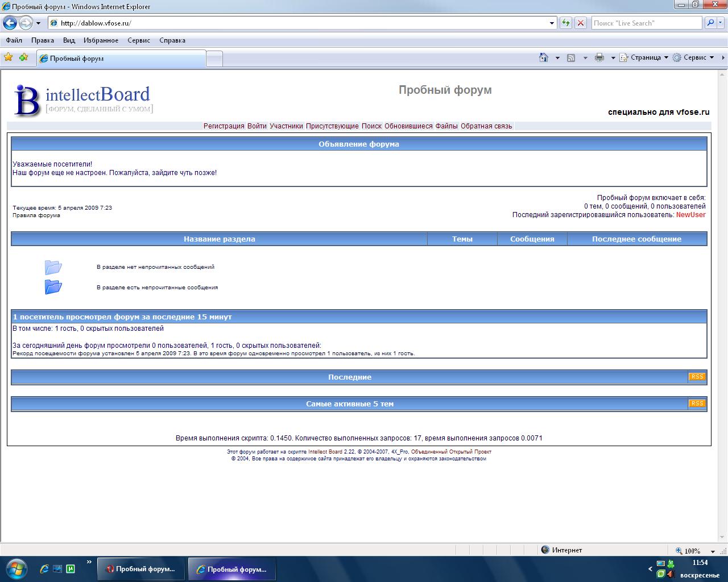Viewport: 728px width, 582px height.
Task: Click the Live Search magnifier button
Action: pyautogui.click(x=710, y=23)
